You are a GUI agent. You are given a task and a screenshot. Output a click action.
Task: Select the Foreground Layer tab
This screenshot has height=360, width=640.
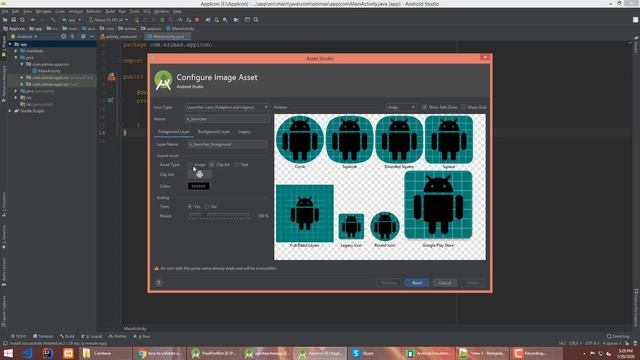(173, 132)
